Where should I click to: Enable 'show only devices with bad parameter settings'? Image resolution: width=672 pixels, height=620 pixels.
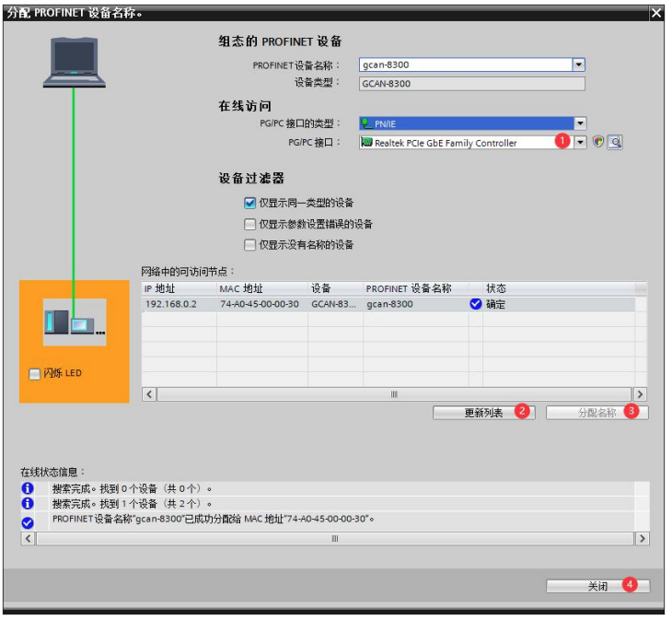[x=249, y=224]
